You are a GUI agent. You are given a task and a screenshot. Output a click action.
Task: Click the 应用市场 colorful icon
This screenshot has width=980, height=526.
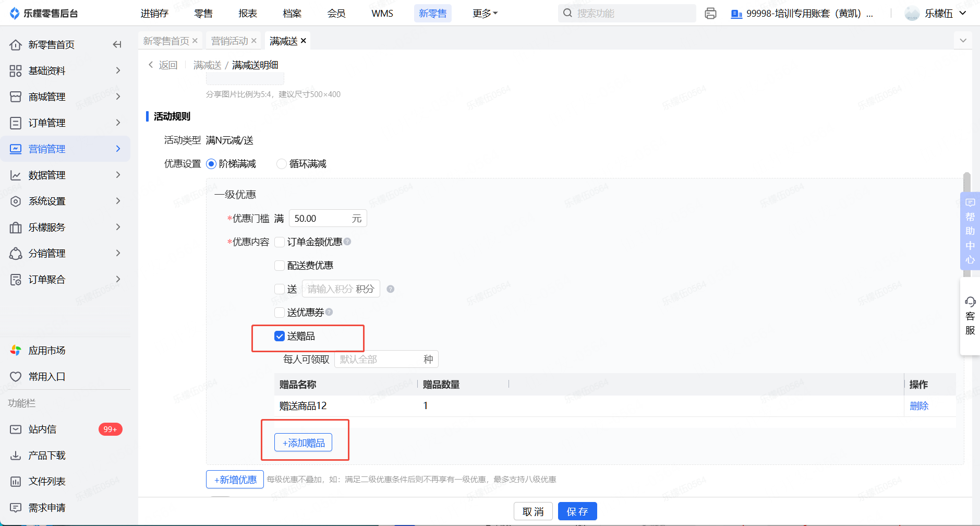click(16, 351)
